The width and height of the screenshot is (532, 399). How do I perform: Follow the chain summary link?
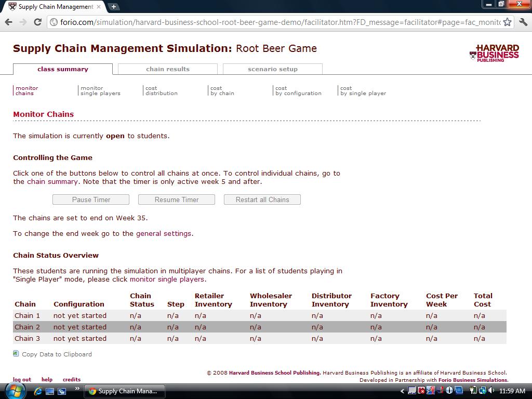(x=52, y=181)
